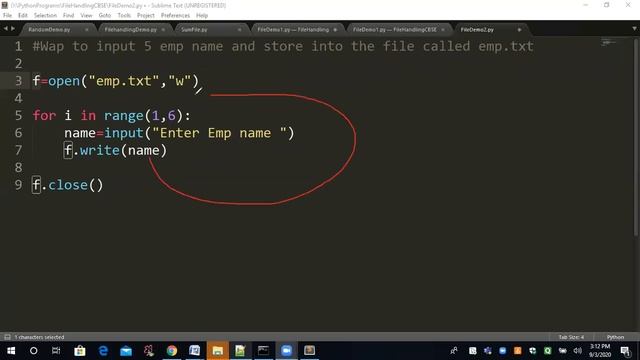Image resolution: width=640 pixels, height=360 pixels.
Task: Open the clock showing 3:12 PM
Action: [600, 351]
